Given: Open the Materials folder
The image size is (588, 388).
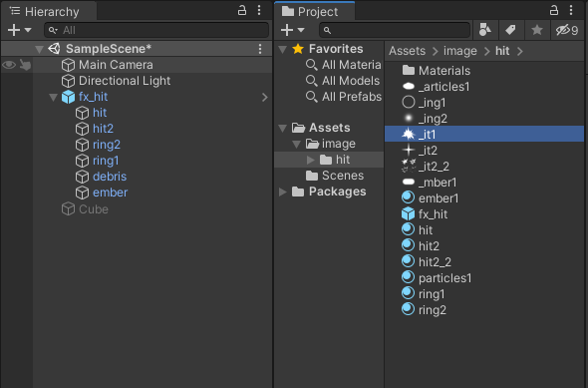Looking at the screenshot, I should coord(444,71).
